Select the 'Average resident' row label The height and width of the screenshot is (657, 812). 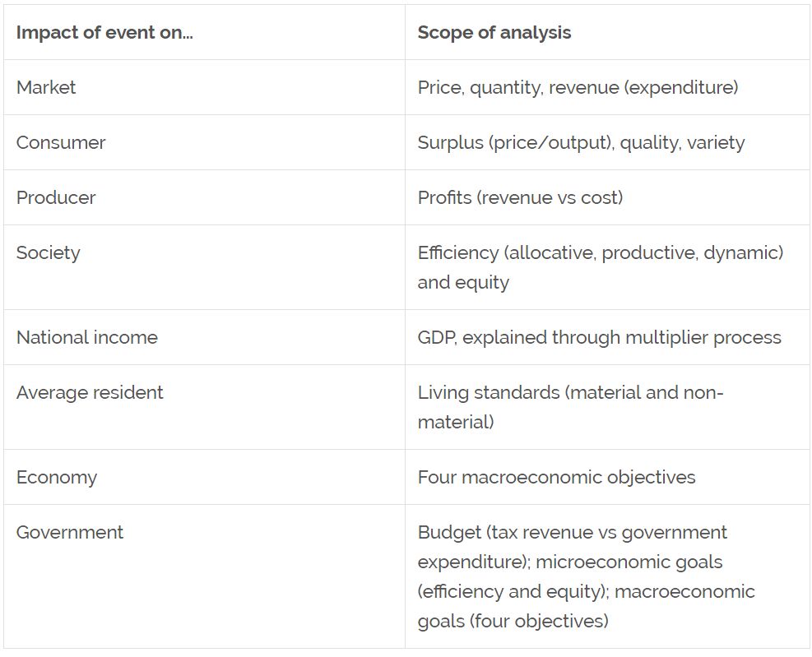(90, 392)
